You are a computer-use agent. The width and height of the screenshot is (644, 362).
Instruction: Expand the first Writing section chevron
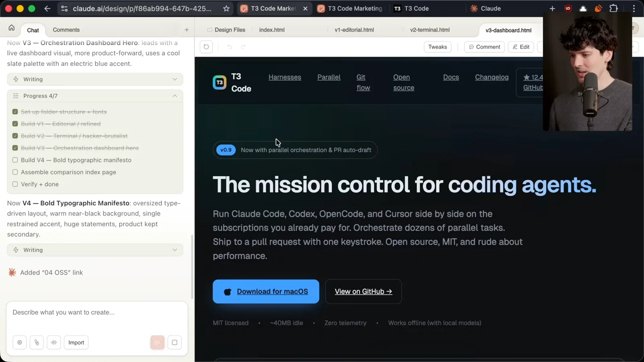pos(175,79)
